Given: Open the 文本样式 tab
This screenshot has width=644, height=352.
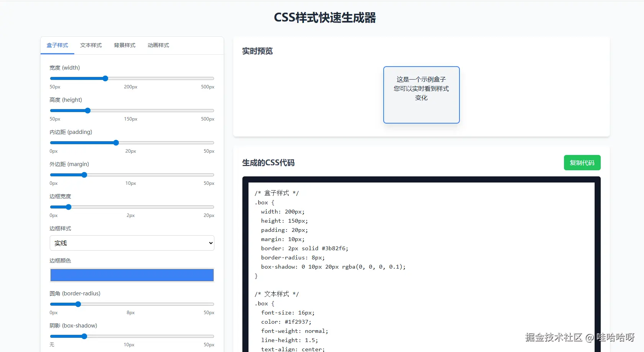Looking at the screenshot, I should pyautogui.click(x=91, y=45).
